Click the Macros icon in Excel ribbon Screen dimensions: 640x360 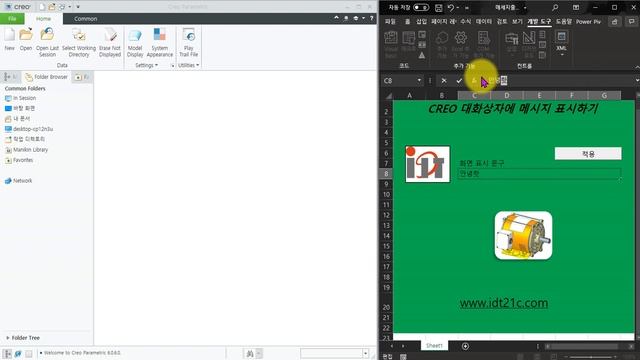click(408, 38)
